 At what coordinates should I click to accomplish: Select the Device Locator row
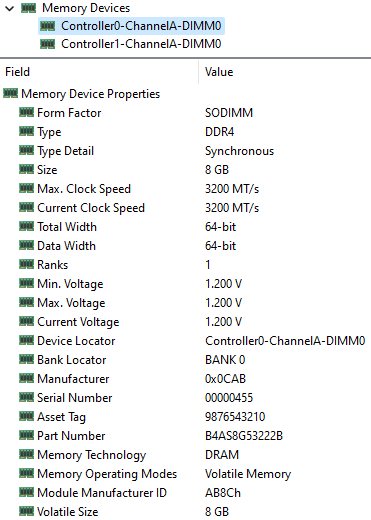tap(185, 341)
